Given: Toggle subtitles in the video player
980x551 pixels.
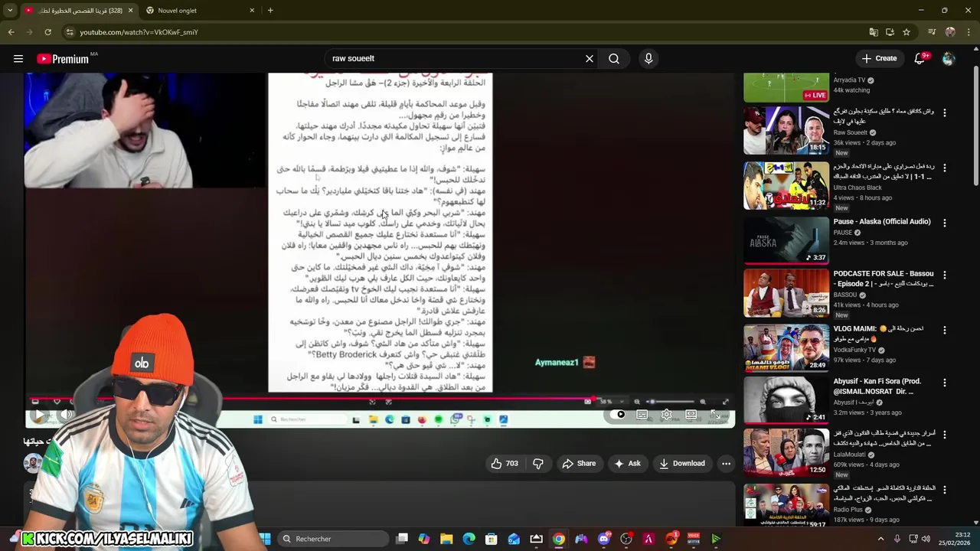Looking at the screenshot, I should pyautogui.click(x=642, y=415).
